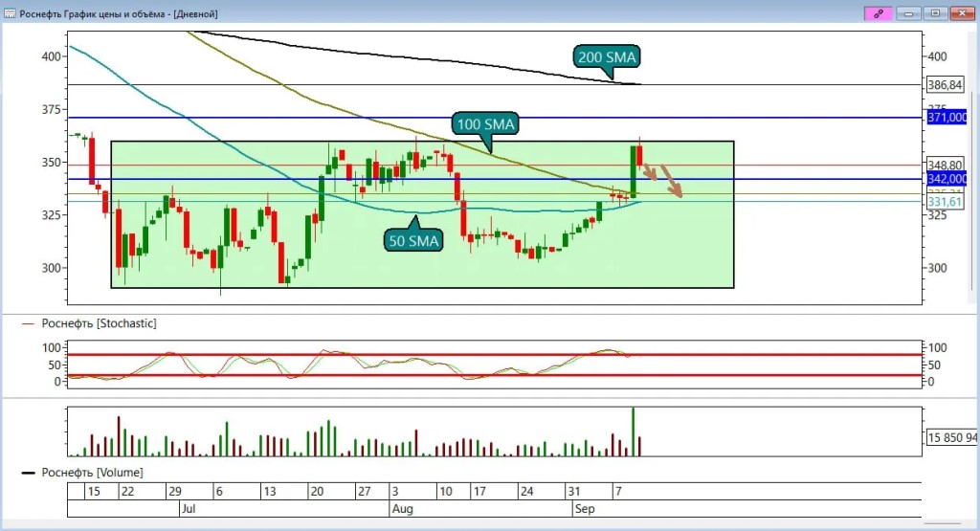Click the 348,80 price label

pos(945,165)
